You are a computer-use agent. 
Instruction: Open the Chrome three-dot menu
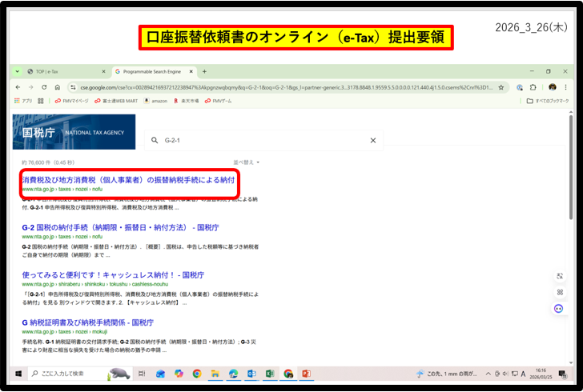tap(566, 87)
